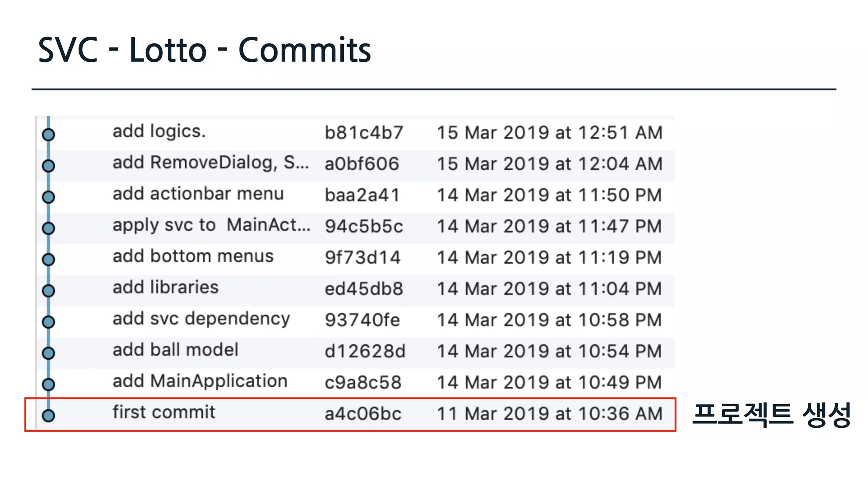
Task: Click date '11 Mar 2019 at 10:36 AM'
Action: [550, 414]
